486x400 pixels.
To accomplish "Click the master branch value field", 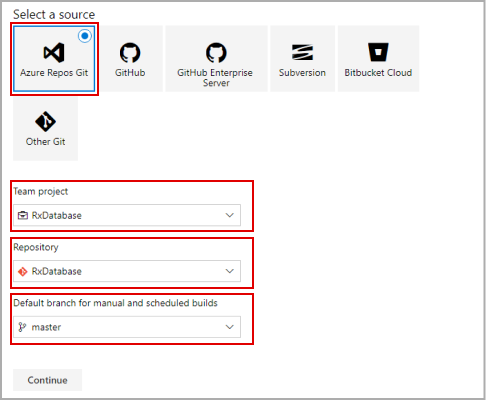I will point(127,327).
